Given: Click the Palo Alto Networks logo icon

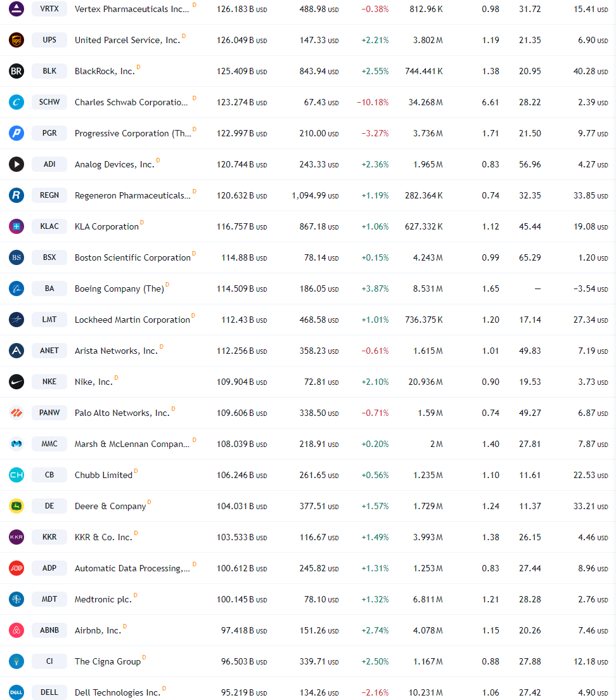Looking at the screenshot, I should click(16, 413).
